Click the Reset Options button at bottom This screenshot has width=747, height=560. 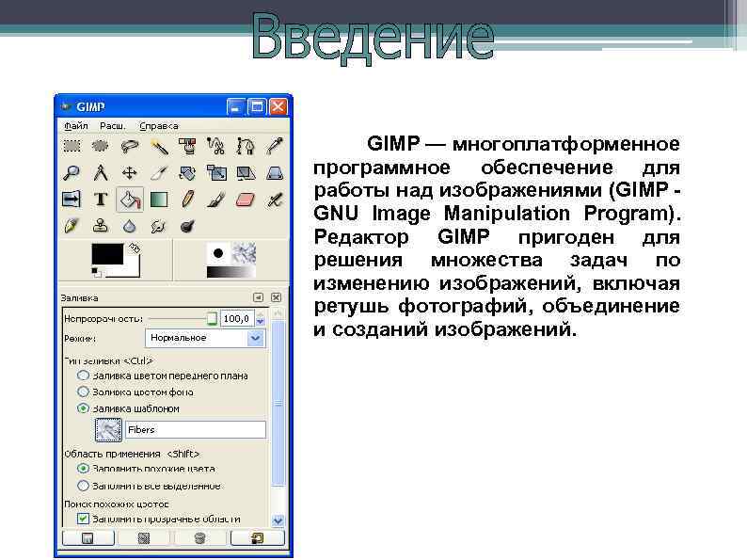(257, 538)
